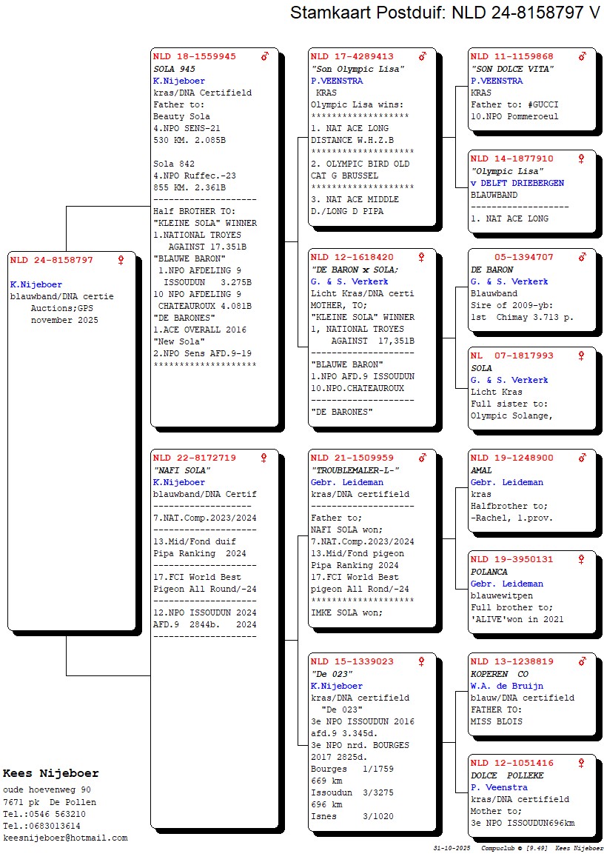Image resolution: width=604 pixels, height=868 pixels.
Task: Click the Kees Nijeboer heading at bottom left
Action: point(50,773)
